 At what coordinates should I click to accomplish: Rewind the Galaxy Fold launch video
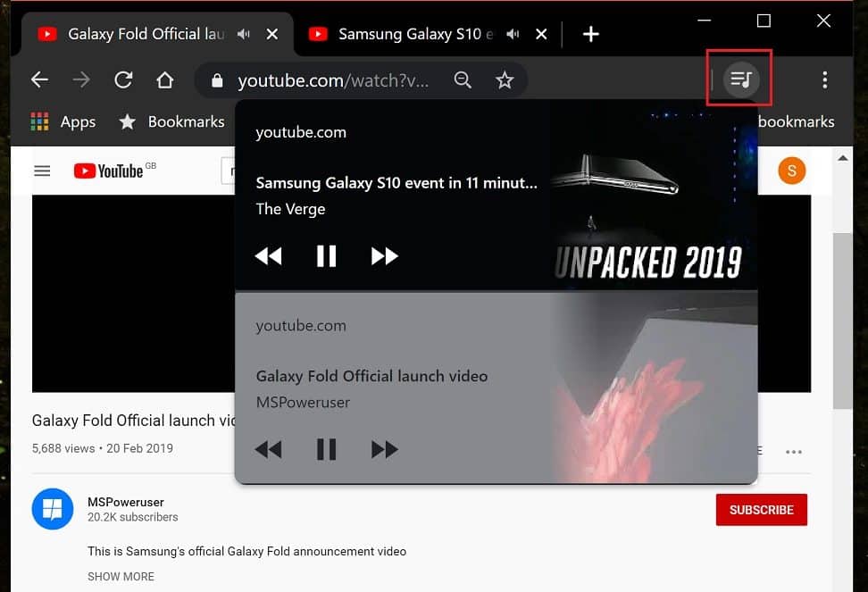(268, 449)
